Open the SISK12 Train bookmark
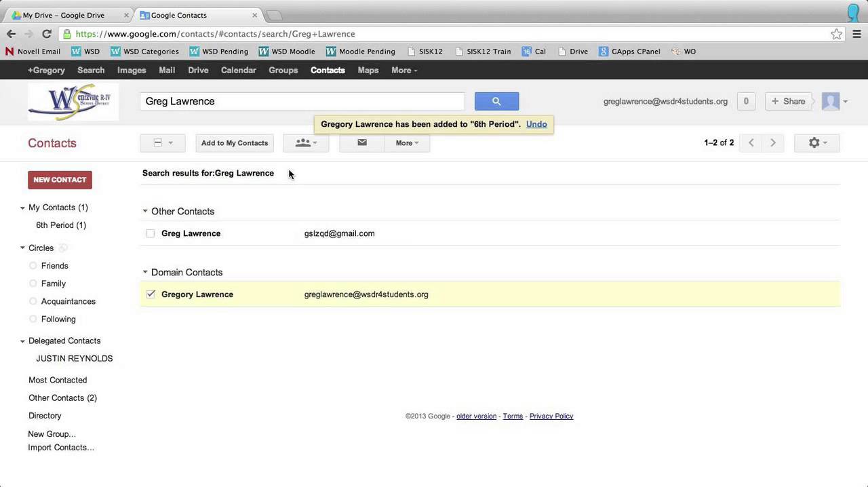The width and height of the screenshot is (868, 487). click(x=483, y=52)
